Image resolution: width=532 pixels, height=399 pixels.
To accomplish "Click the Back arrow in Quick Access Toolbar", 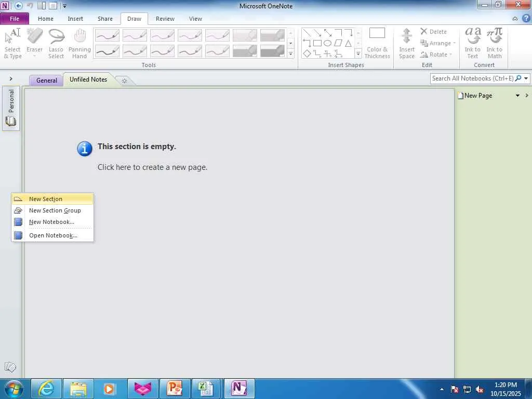I will [19, 6].
